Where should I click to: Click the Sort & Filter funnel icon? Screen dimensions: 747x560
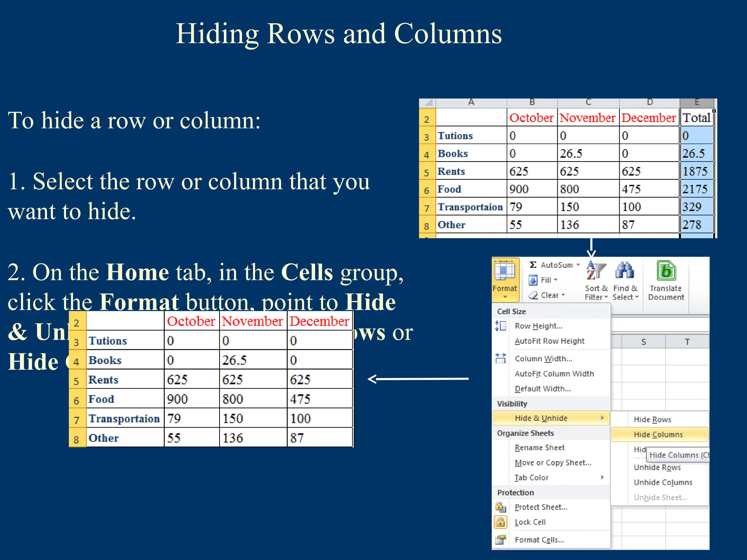coord(596,271)
